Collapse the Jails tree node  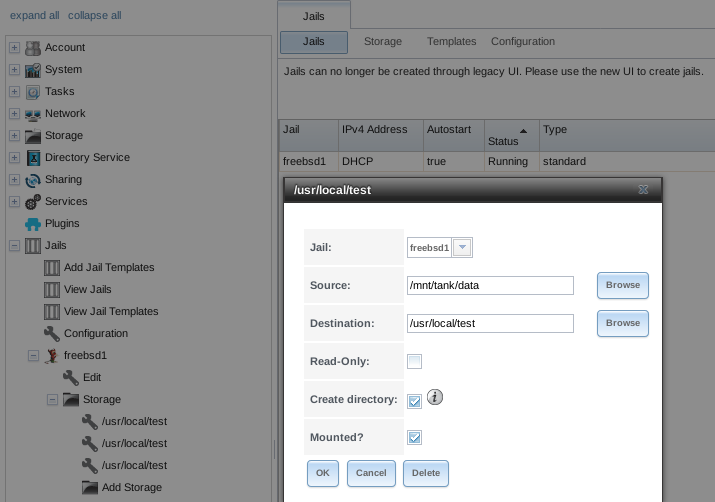pos(14,246)
